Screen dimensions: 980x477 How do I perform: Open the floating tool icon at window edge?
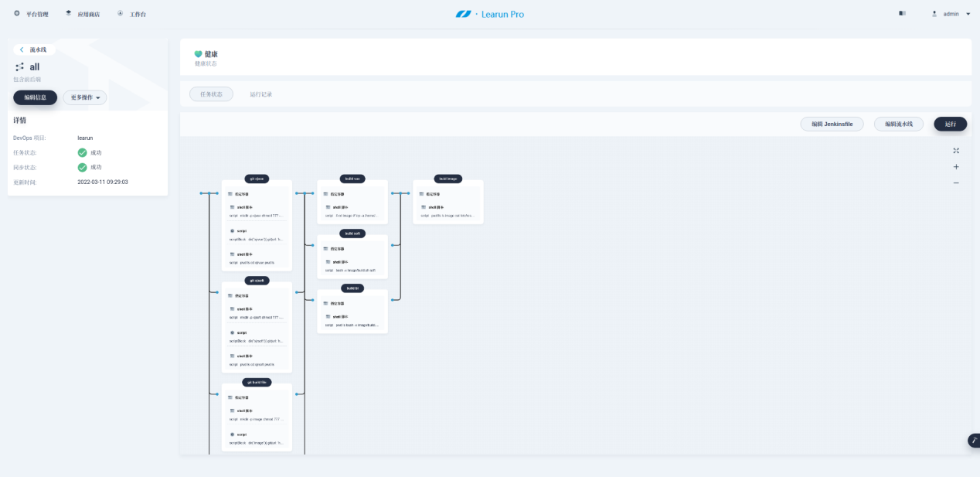[x=974, y=441]
